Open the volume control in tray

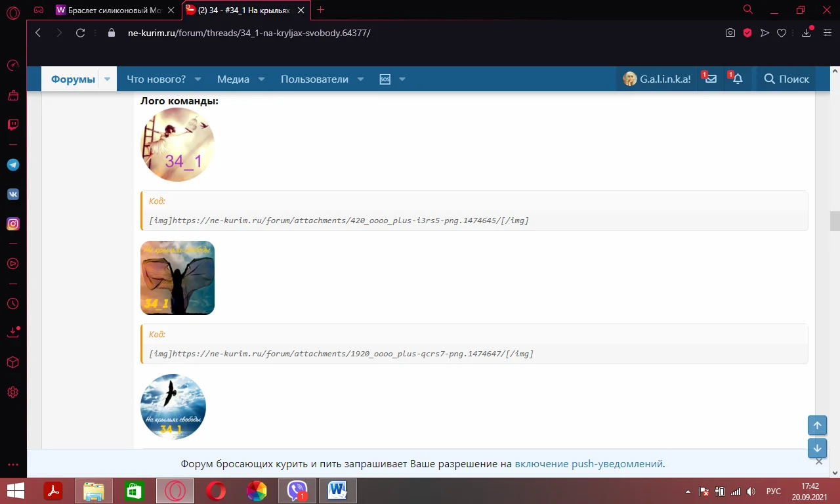pos(751,492)
